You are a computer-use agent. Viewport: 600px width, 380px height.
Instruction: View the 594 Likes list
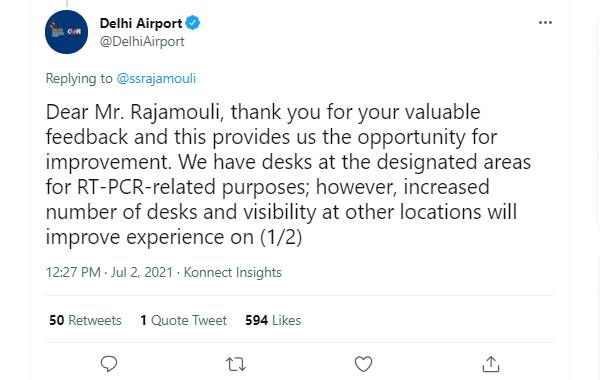[x=273, y=320]
